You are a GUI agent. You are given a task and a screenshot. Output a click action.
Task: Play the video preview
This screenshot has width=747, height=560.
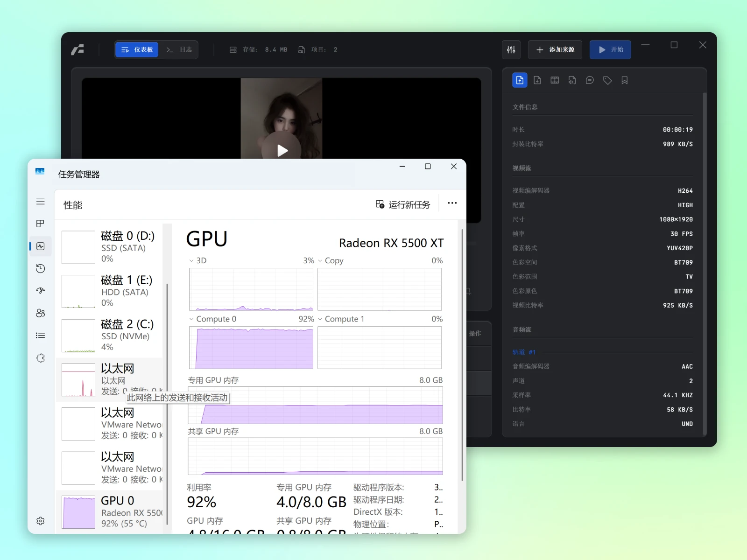[282, 150]
